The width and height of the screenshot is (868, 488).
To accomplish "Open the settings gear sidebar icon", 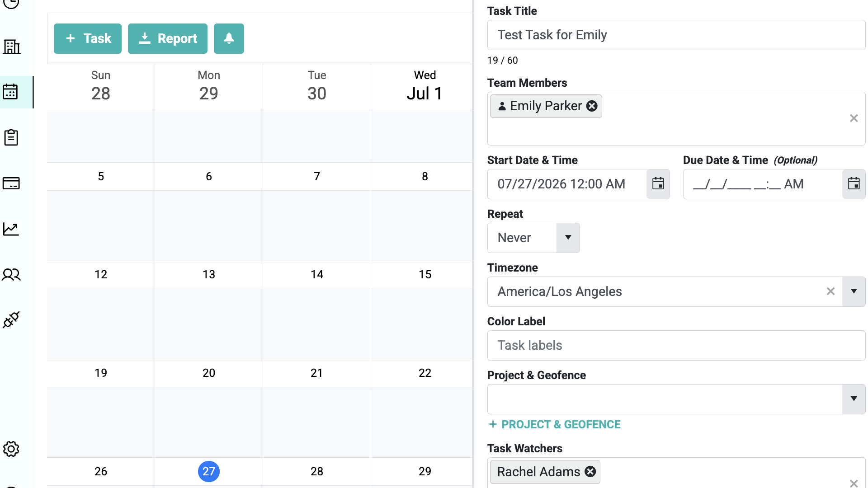I will [11, 449].
